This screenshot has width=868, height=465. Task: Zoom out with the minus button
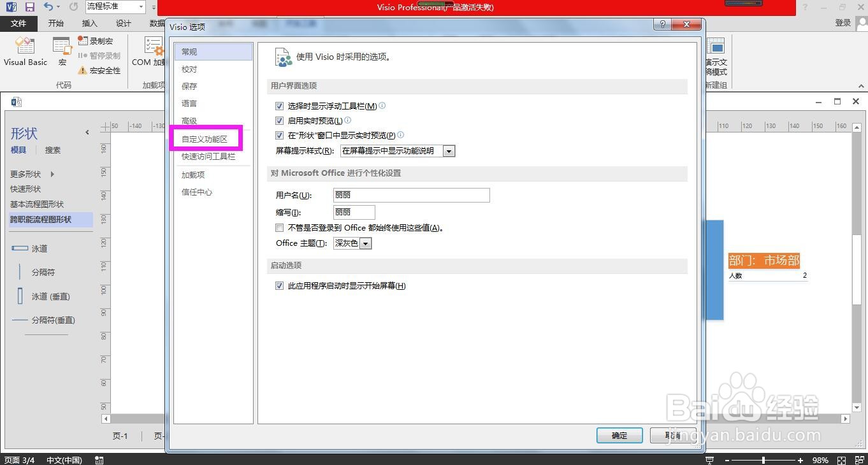pyautogui.click(x=727, y=460)
